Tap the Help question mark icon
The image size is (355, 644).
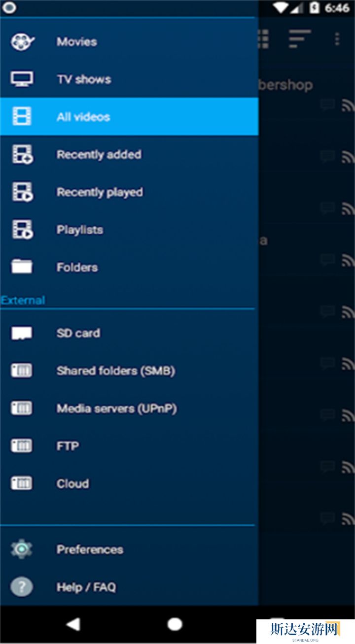click(22, 587)
